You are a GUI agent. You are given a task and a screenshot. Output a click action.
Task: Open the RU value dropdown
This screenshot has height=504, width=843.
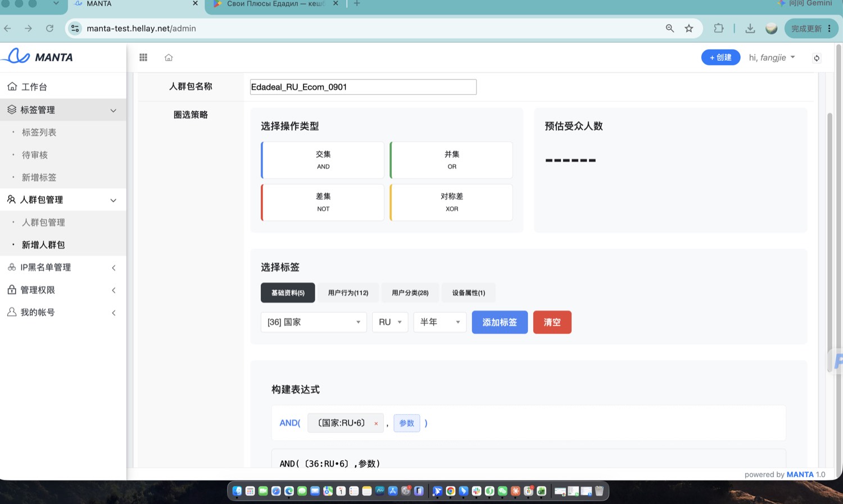pyautogui.click(x=390, y=322)
